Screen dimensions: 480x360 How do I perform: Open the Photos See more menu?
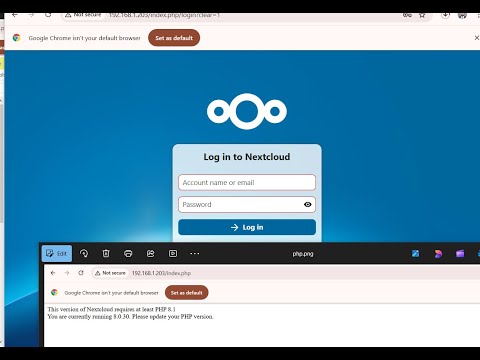pyautogui.click(x=195, y=254)
